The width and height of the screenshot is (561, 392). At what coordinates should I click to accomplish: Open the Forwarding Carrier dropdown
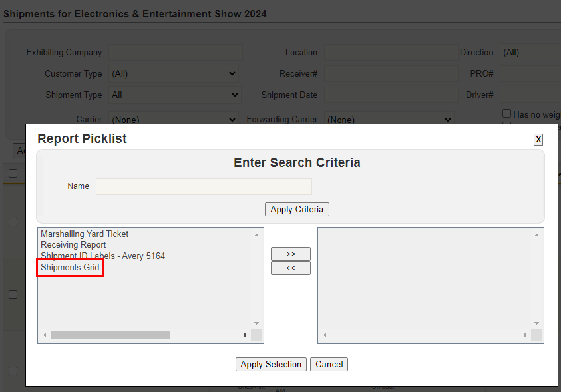(x=389, y=120)
